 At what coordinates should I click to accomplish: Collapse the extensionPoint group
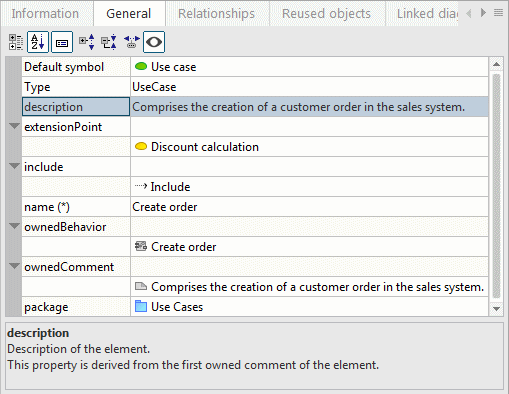click(x=14, y=126)
